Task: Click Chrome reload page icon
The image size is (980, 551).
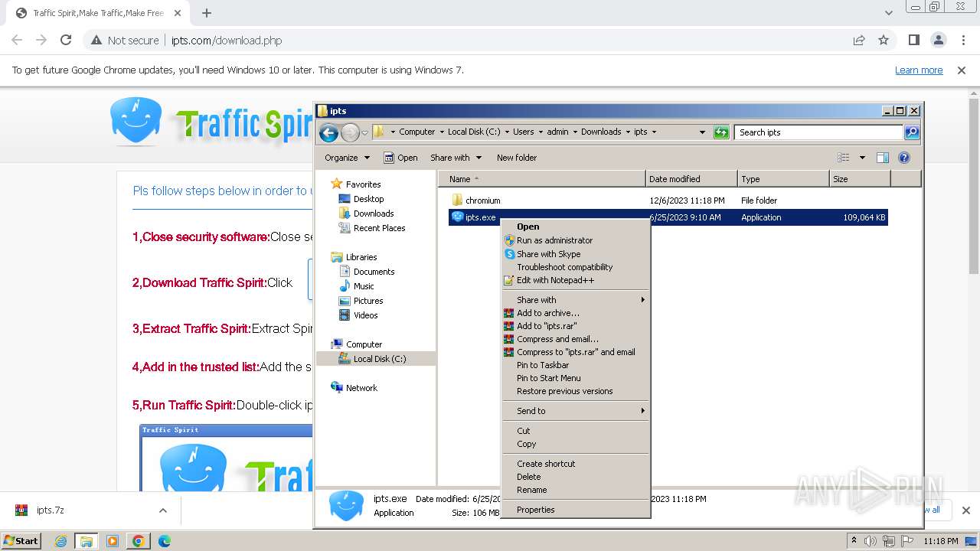Action: pyautogui.click(x=66, y=41)
